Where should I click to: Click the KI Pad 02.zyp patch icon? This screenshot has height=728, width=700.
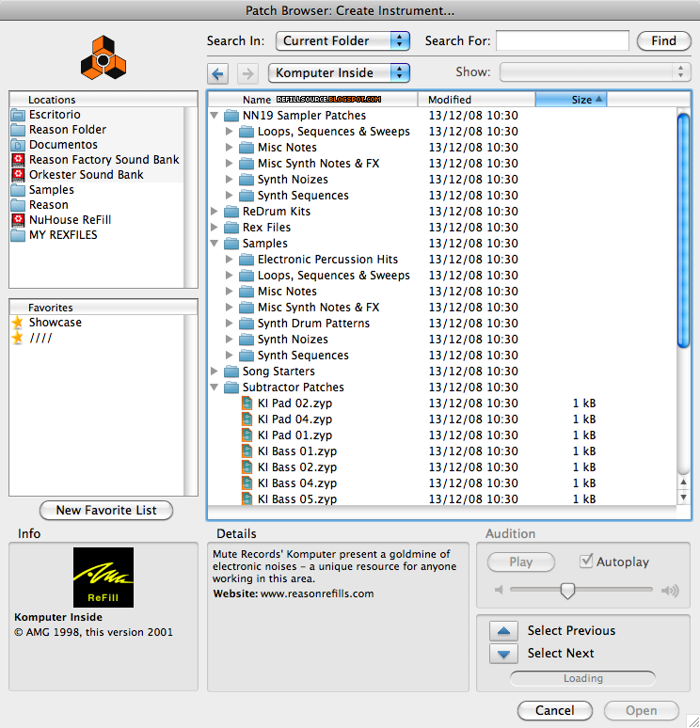tap(247, 403)
